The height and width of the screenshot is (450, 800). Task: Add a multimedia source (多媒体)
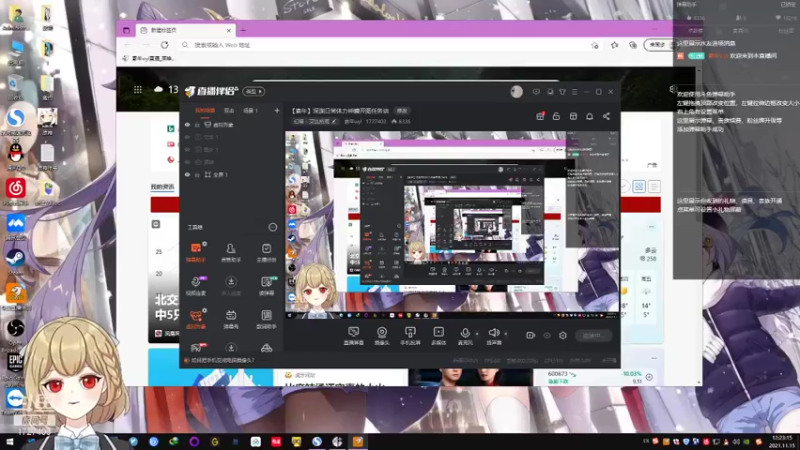[438, 336]
